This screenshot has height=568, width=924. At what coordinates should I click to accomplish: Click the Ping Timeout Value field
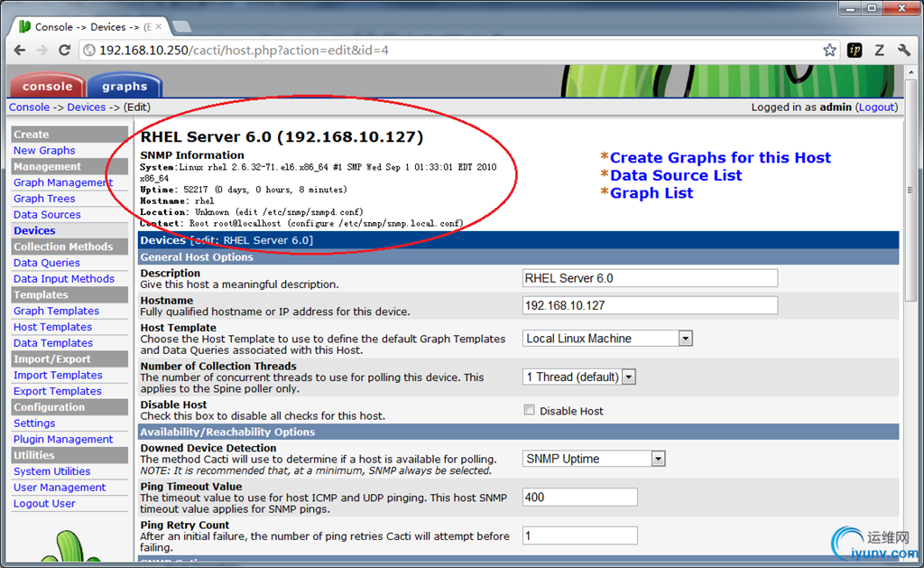pos(580,498)
